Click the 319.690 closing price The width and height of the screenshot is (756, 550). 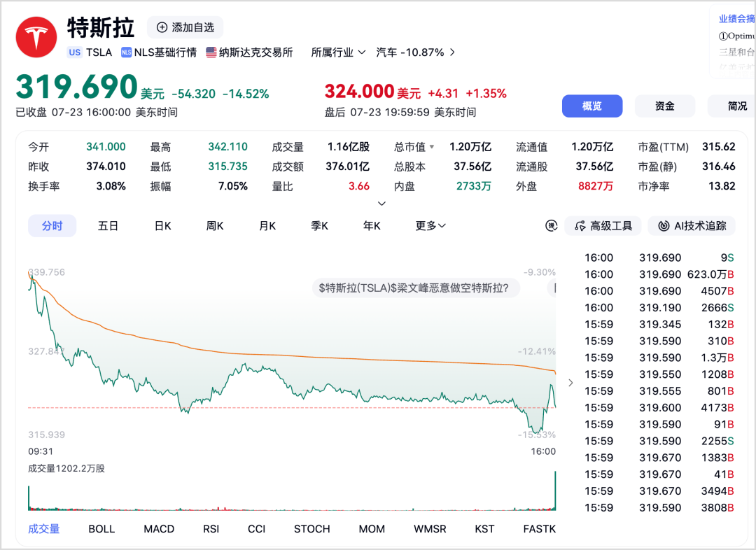[x=77, y=87]
